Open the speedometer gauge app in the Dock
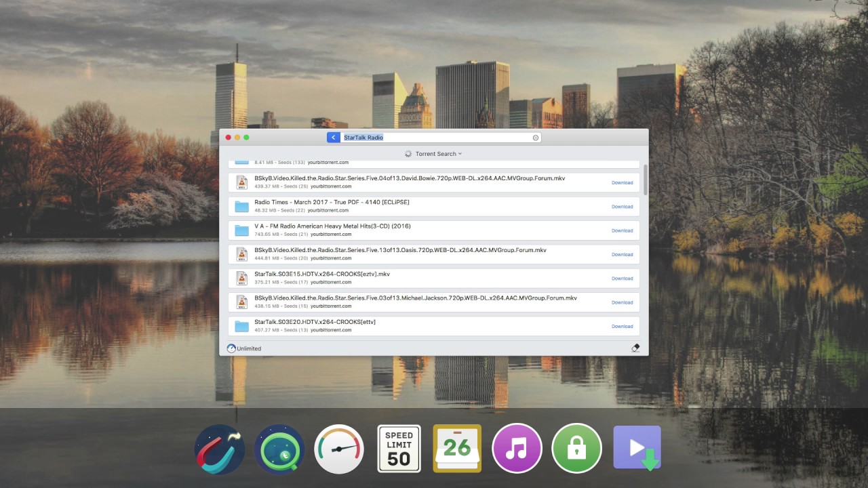Screen dimensions: 868x488 [x=339, y=449]
